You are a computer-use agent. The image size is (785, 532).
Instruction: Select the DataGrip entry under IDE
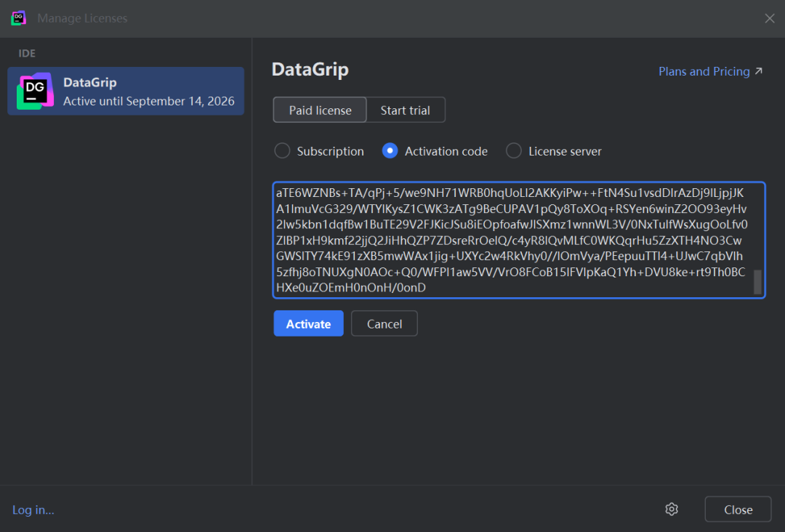click(125, 90)
